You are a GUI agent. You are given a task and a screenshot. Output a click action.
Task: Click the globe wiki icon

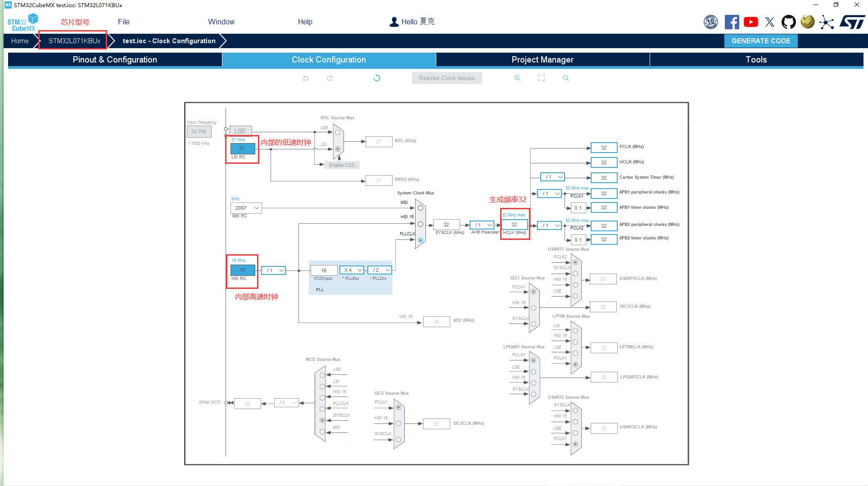click(x=807, y=22)
